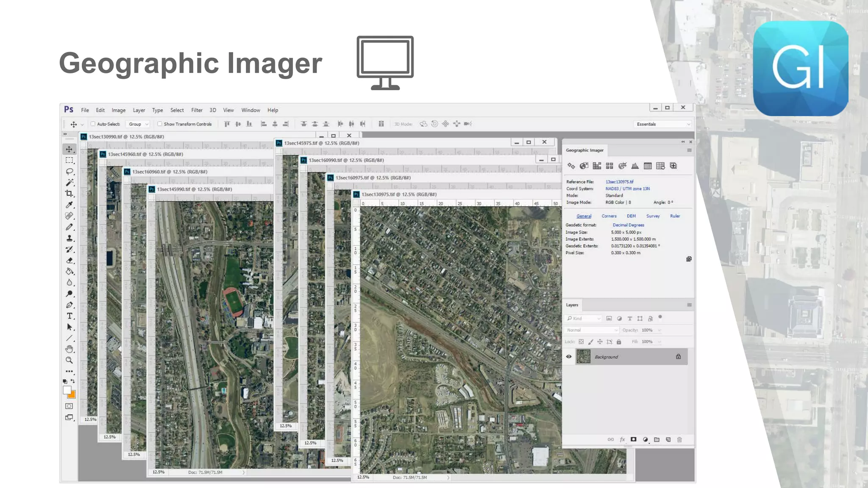Screen dimensions: 868x488
Task: Select the Zoom tool
Action: click(x=70, y=360)
